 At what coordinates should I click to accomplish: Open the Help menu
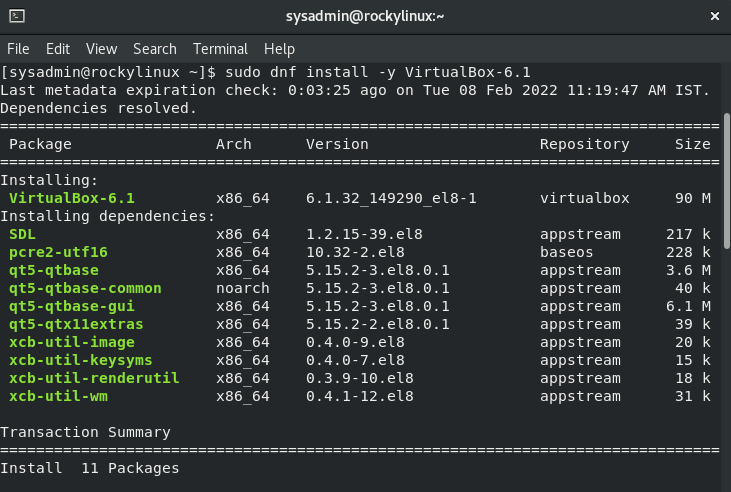279,49
